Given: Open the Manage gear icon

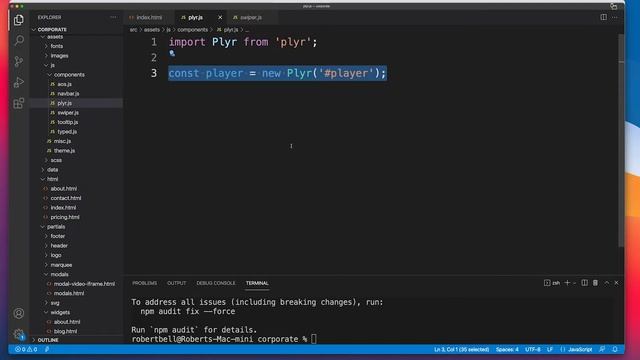Looking at the screenshot, I should [x=19, y=334].
